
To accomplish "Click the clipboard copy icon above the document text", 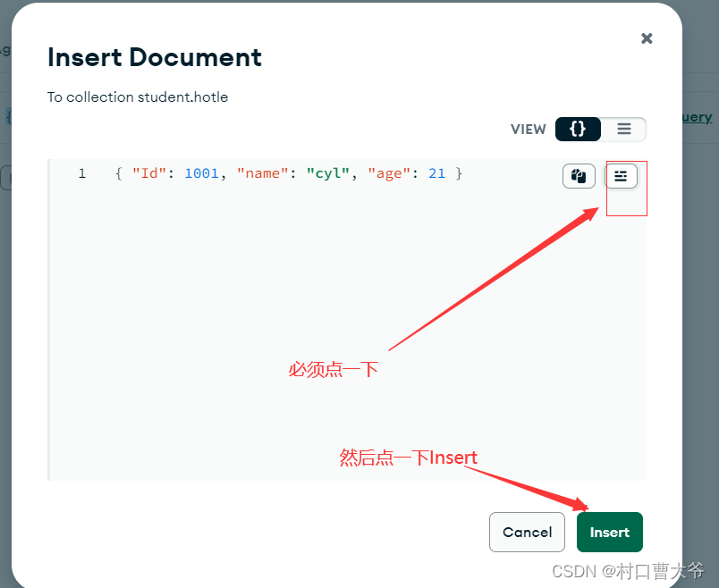I will tap(579, 176).
